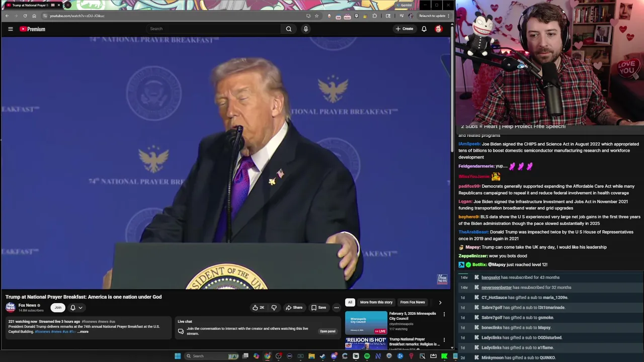Select Minkymoon gifted sub to QUINKO row
This screenshot has height=362, width=644.
[551, 357]
